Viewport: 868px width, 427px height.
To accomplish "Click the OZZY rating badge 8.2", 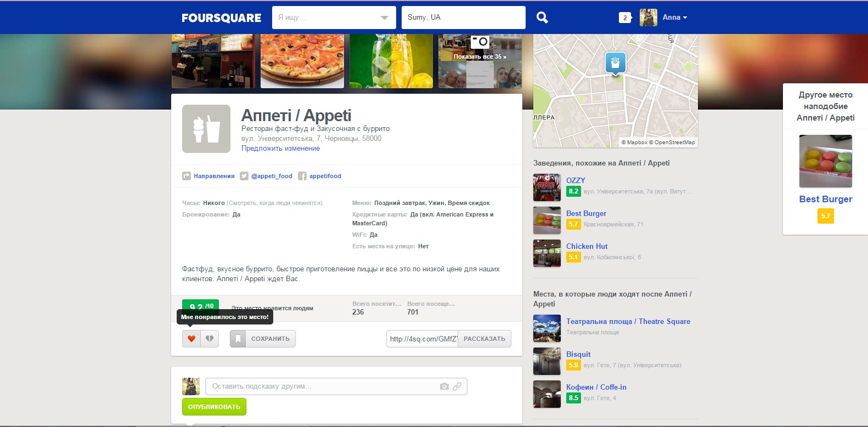I will click(x=573, y=191).
